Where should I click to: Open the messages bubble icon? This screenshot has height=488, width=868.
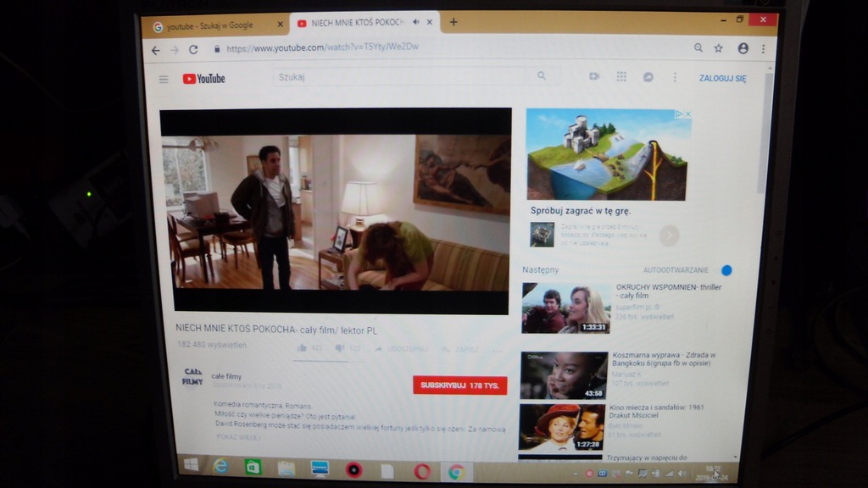click(x=648, y=77)
